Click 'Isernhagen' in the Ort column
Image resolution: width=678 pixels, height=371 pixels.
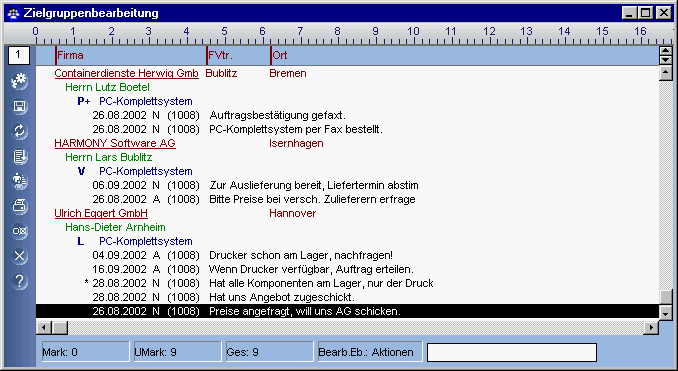[x=296, y=143]
